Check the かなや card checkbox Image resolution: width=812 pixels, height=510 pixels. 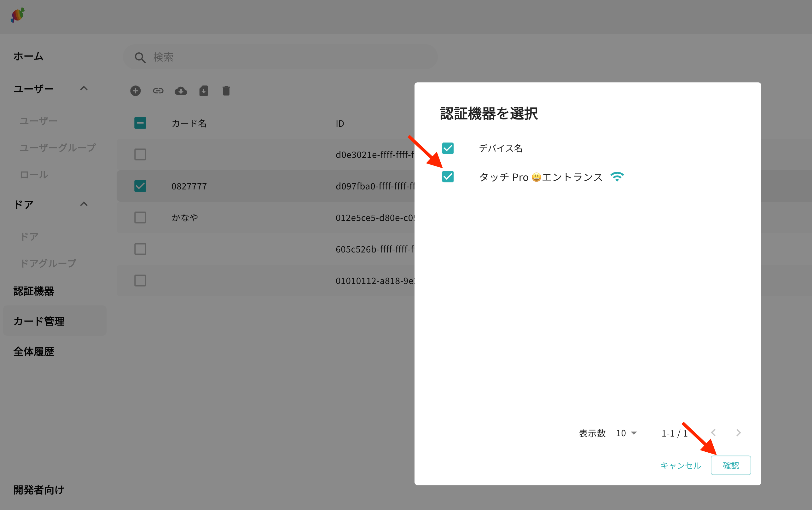click(x=140, y=217)
